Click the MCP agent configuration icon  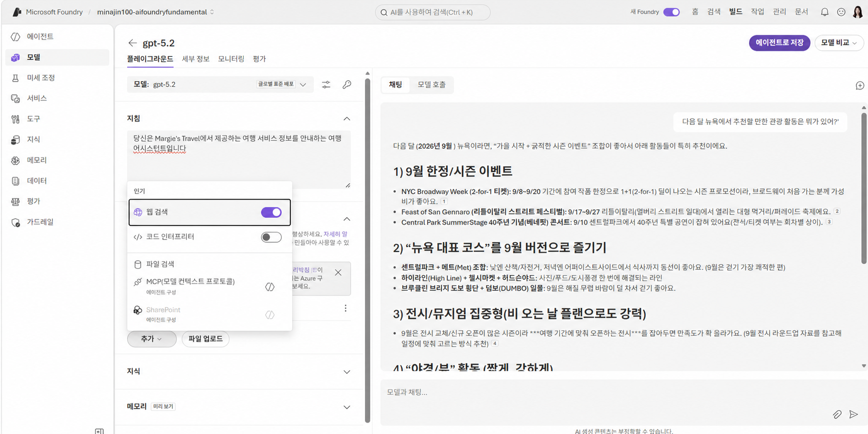click(270, 287)
